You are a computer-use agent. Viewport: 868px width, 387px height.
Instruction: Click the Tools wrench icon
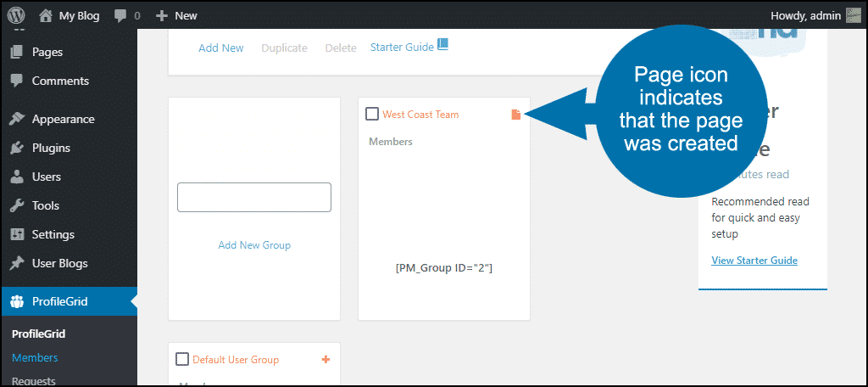[17, 205]
